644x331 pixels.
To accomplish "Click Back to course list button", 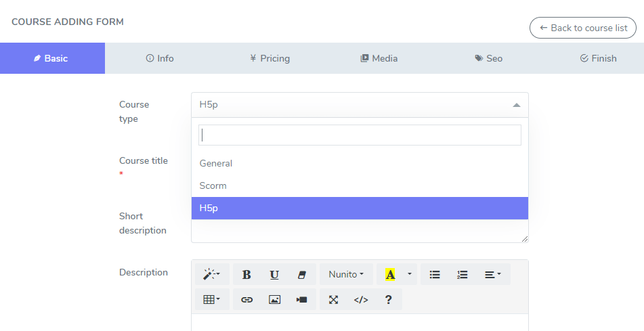I will (582, 28).
